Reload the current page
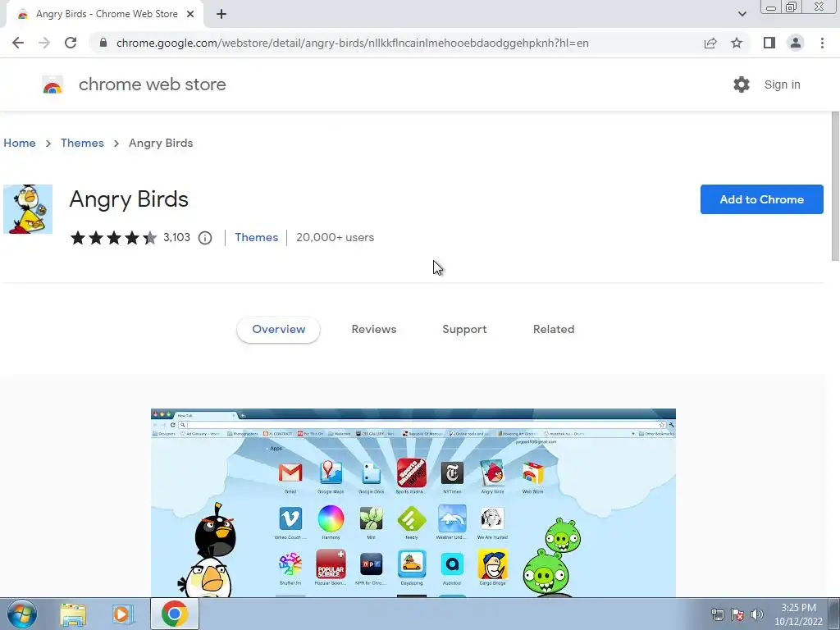 click(71, 43)
